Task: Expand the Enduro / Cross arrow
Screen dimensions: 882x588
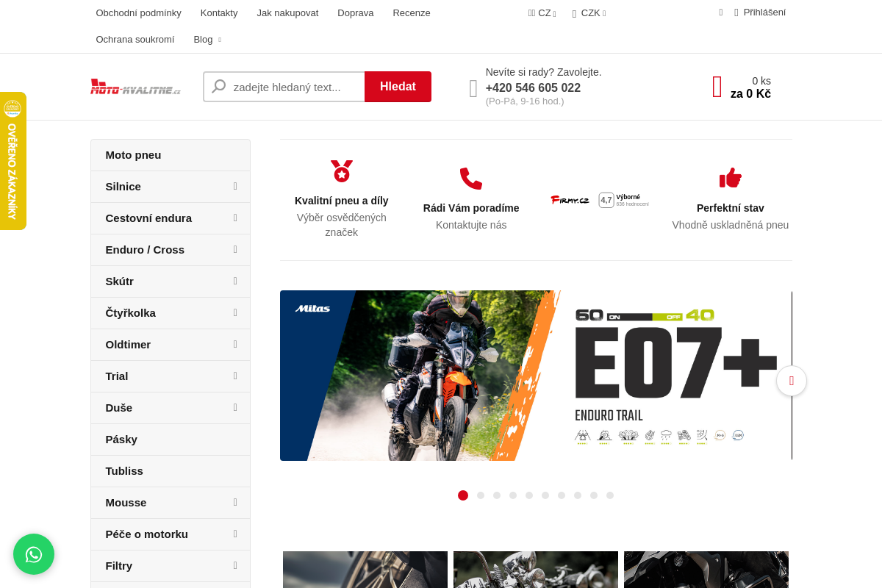Action: coord(235,250)
